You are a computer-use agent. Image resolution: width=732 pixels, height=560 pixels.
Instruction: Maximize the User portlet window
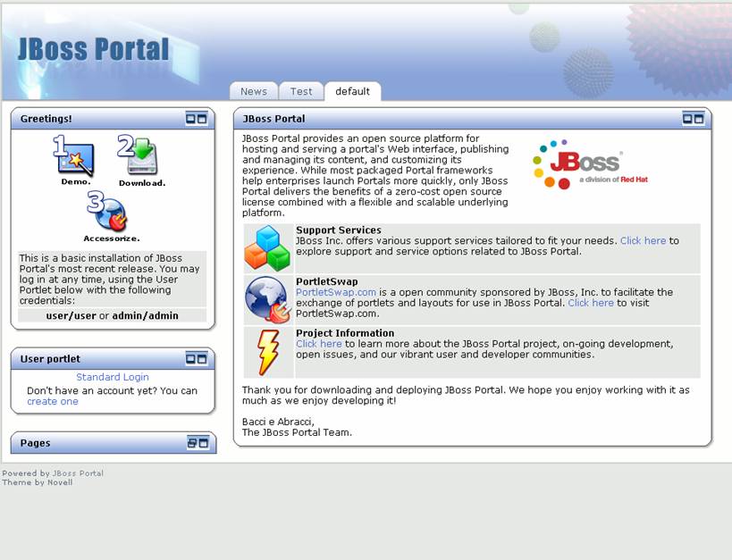[x=202, y=358]
